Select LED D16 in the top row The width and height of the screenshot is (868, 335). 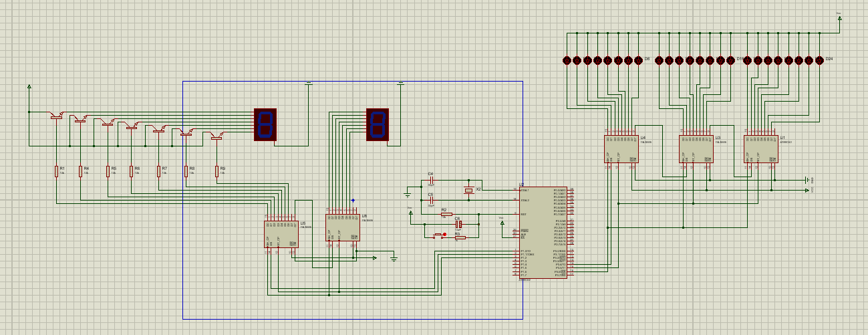click(x=730, y=60)
